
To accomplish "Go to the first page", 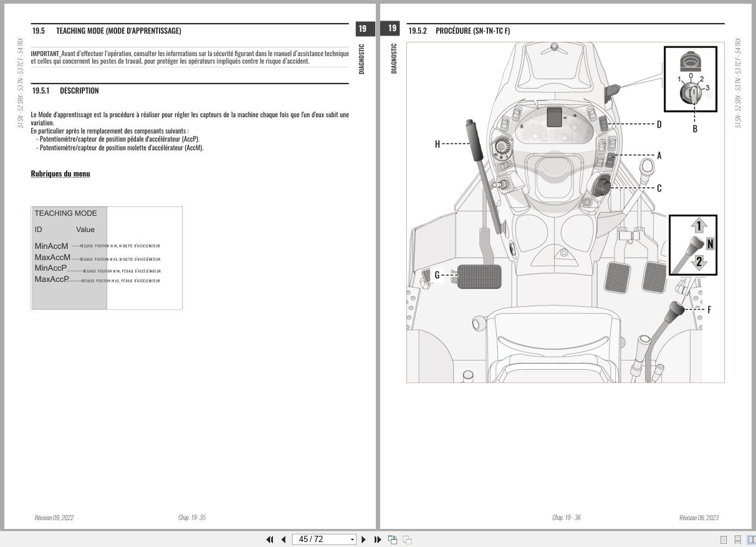I will click(270, 540).
